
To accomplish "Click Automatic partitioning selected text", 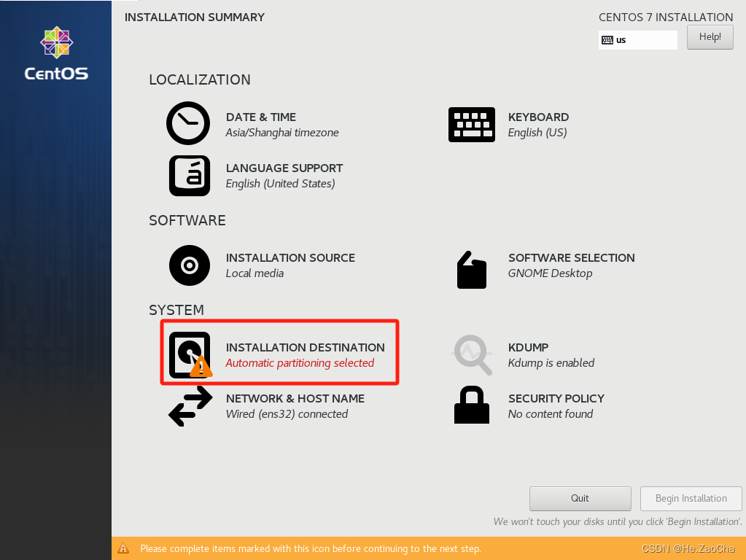I will point(300,363).
